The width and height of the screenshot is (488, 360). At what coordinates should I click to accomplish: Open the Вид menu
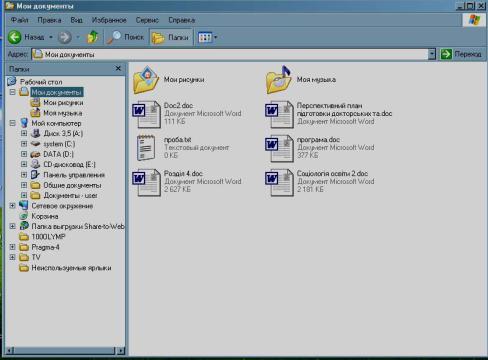point(76,20)
